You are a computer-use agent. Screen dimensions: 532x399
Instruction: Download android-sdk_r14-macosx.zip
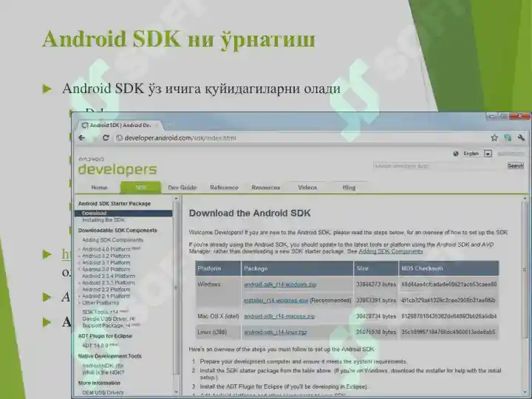coord(279,316)
